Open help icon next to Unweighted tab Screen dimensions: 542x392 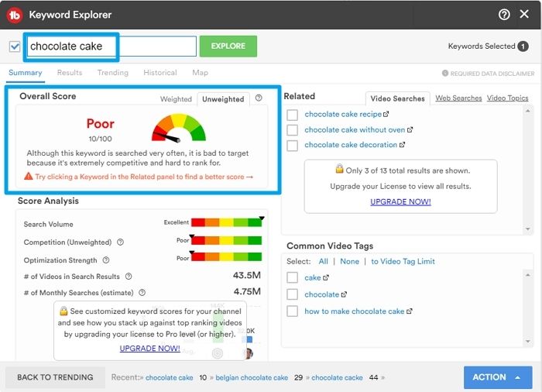259,98
